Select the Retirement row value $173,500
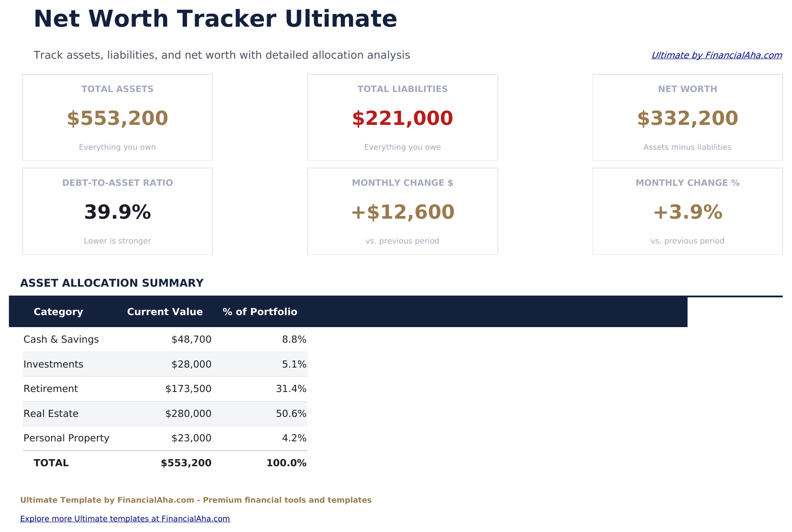Viewport: 792px width, 532px height. 188,388
